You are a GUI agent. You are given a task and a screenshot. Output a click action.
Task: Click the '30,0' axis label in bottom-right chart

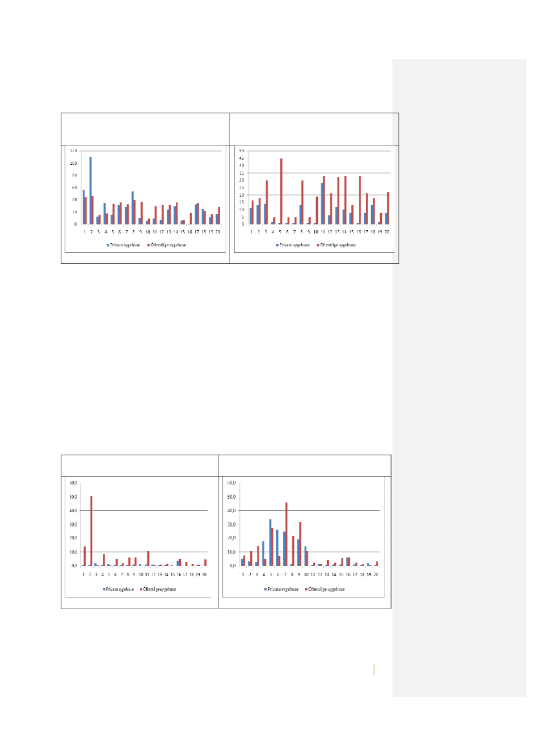231,524
